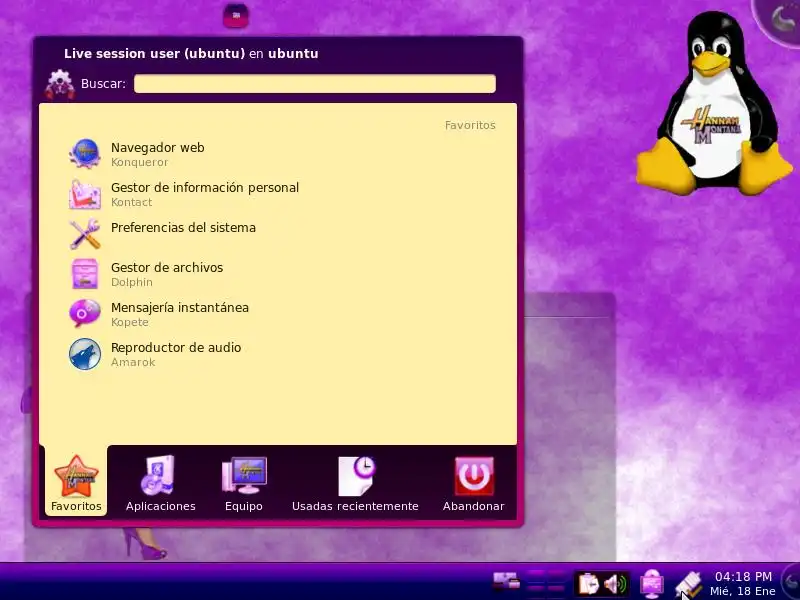Viewport: 800px width, 600px height.
Task: Open Kopete instant messaging icon
Action: tap(85, 313)
